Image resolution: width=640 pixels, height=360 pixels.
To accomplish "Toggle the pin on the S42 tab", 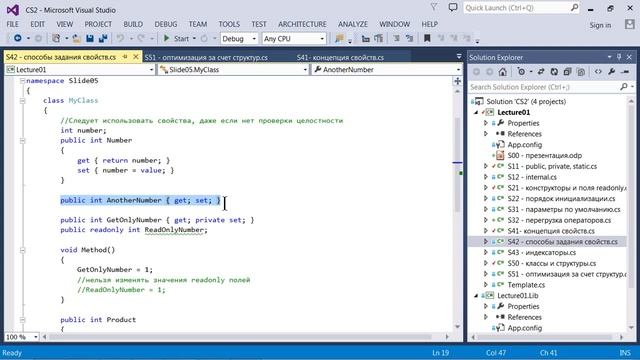I will pyautogui.click(x=125, y=57).
